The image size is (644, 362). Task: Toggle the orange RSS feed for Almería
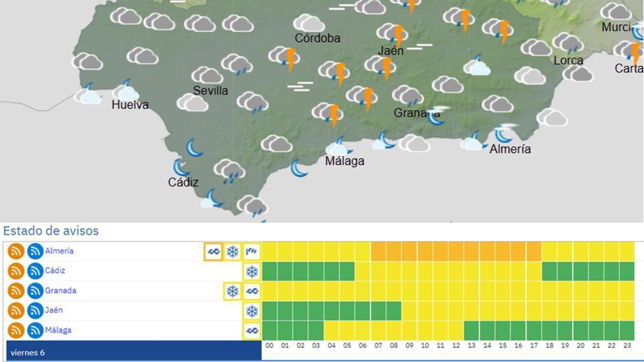16,250
